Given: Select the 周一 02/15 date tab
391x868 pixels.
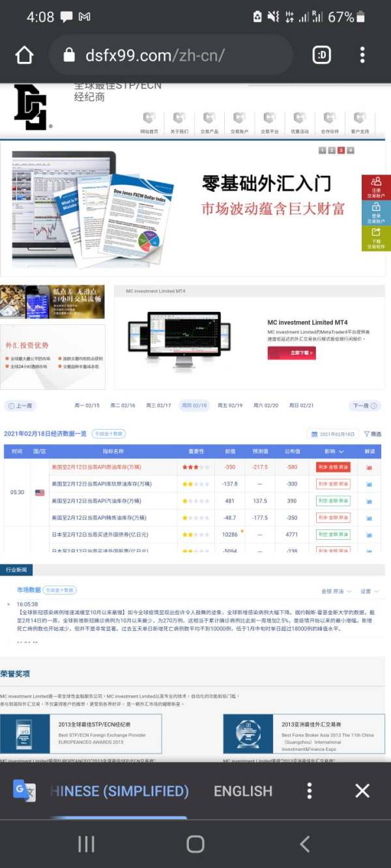Looking at the screenshot, I should 87,406.
